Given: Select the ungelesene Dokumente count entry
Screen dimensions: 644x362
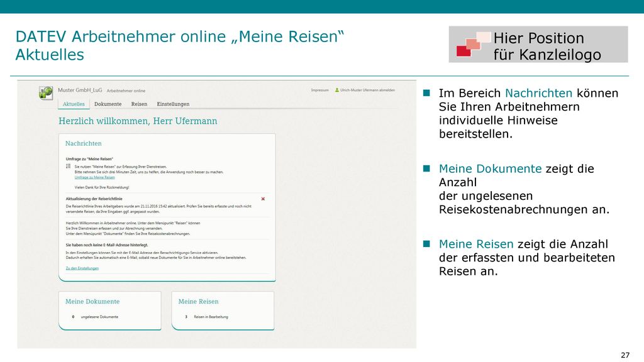Looking at the screenshot, I should point(95,317).
